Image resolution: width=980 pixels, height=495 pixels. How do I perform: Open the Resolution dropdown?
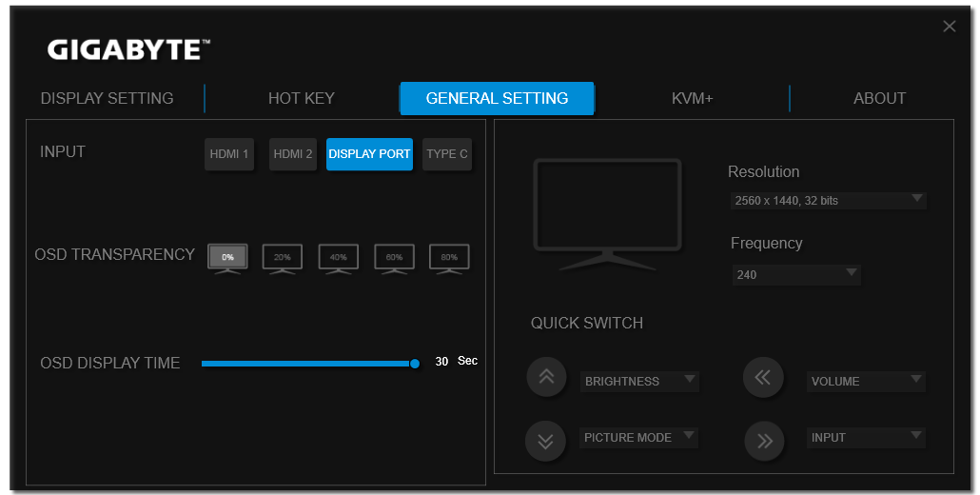[x=828, y=201]
